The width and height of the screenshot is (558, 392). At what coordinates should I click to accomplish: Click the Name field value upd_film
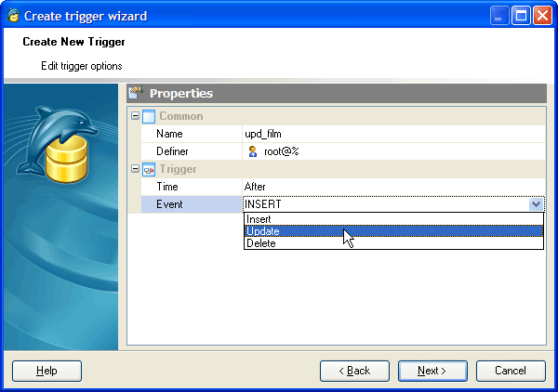263,134
